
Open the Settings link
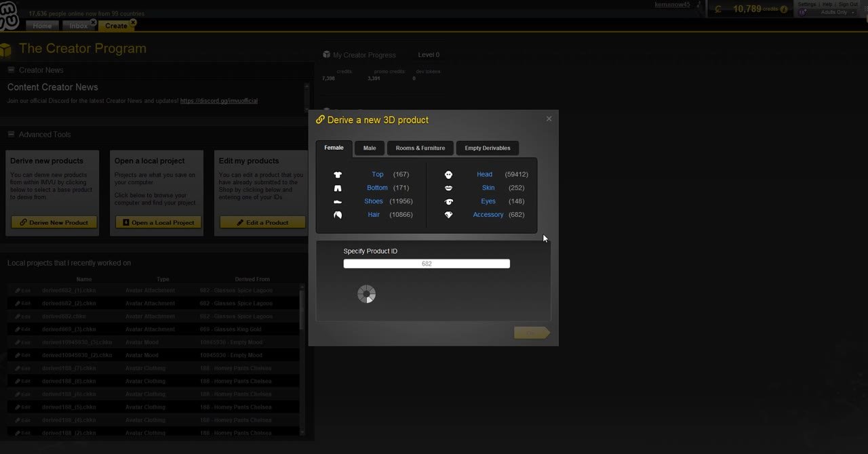tap(807, 4)
